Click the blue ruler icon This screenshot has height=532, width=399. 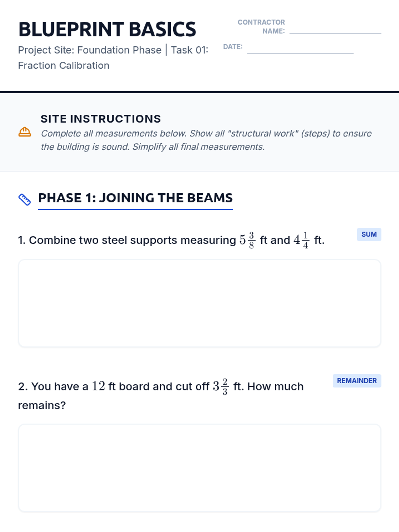point(25,199)
